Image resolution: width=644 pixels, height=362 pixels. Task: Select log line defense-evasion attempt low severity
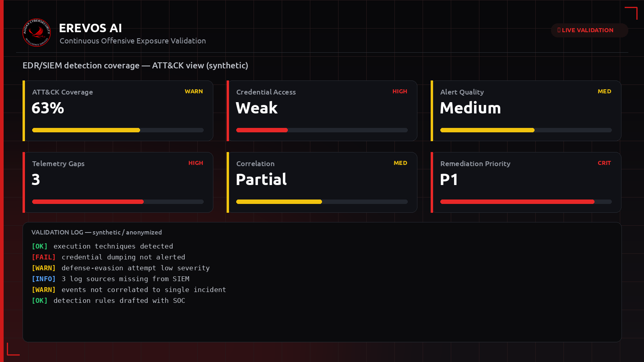pos(136,268)
